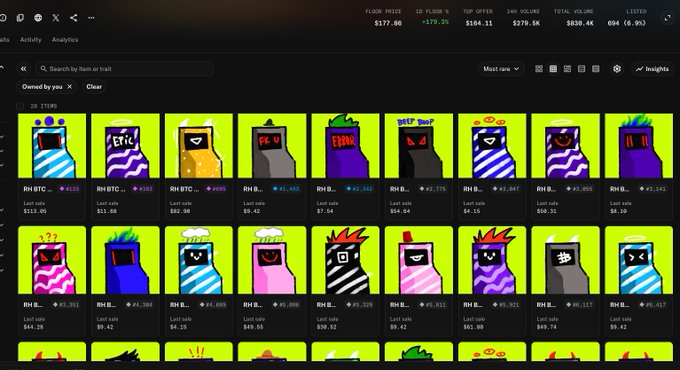Click the 1D floor change +179.3%
Screen dimensions: 680x370
pyautogui.click(x=435, y=22)
